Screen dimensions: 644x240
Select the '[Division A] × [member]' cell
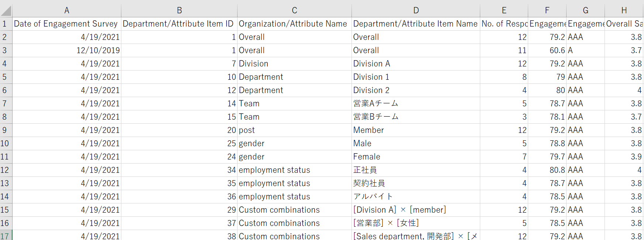tap(415, 210)
